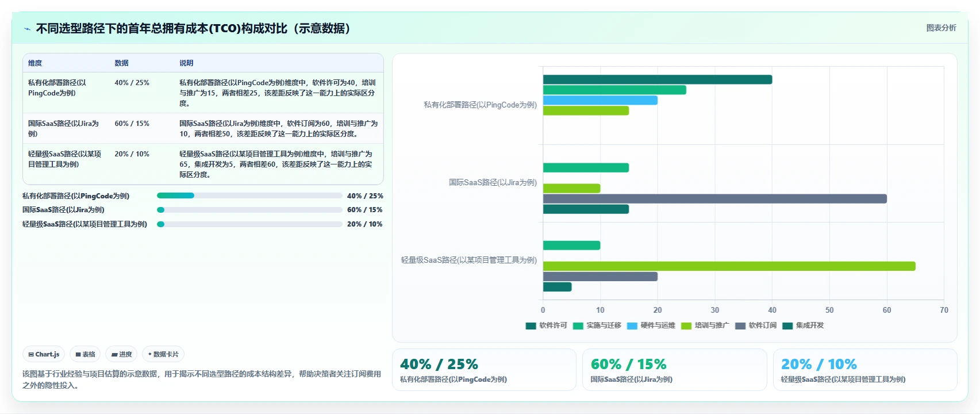Click the short 集成开发 bar for 轻量级SaaS

pyautogui.click(x=557, y=286)
